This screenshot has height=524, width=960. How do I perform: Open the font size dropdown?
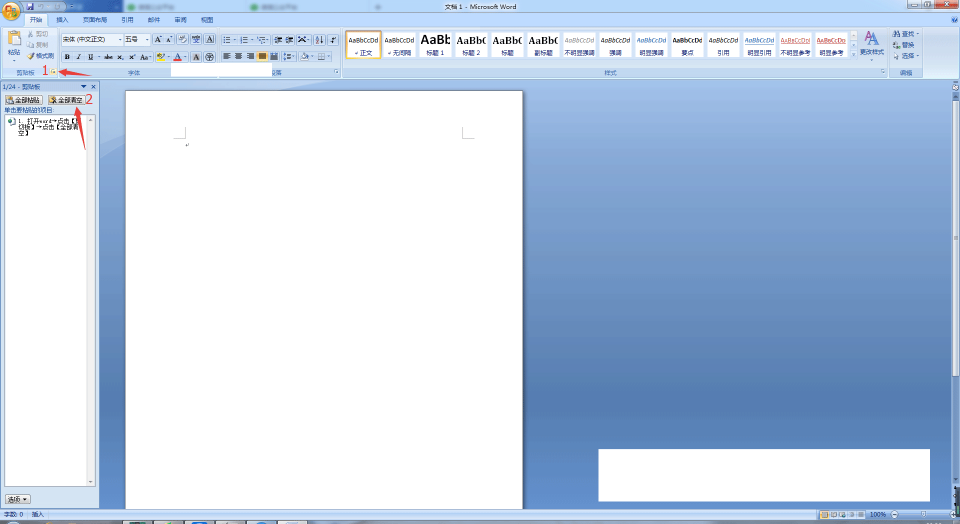(x=137, y=40)
